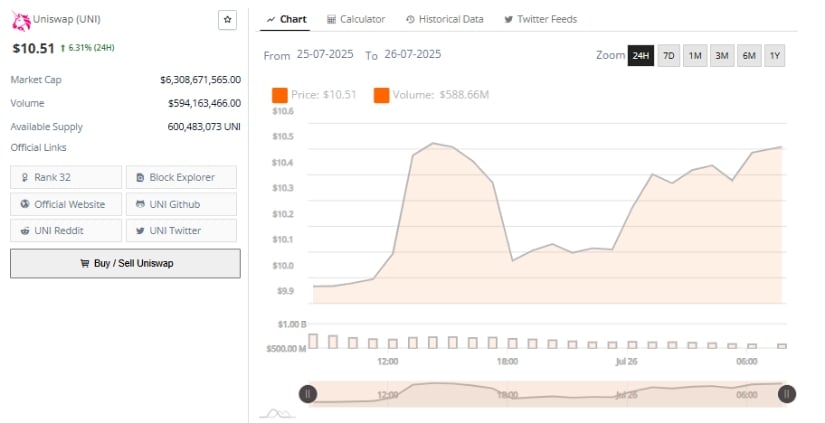Click the 6.31% (24H) change indicator
Image resolution: width=825 pixels, height=423 pixels.
pos(87,48)
